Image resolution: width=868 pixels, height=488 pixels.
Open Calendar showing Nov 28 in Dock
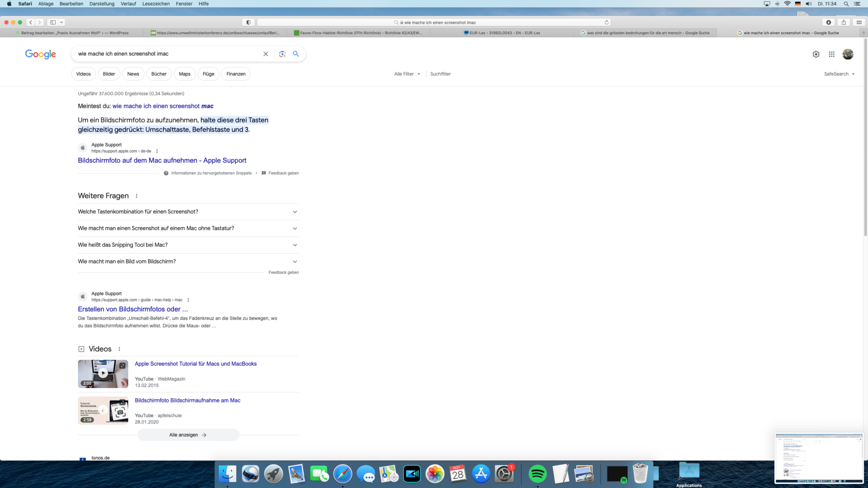click(458, 474)
